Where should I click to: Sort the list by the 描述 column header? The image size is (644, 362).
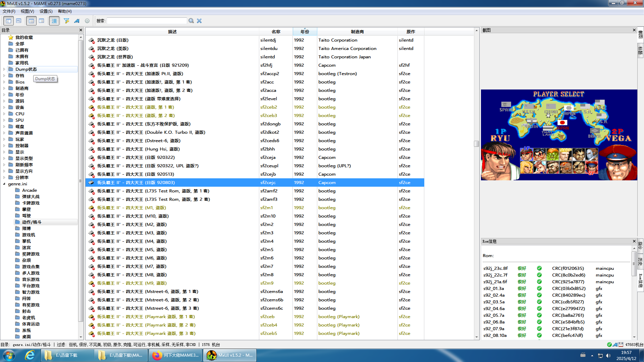(172, 32)
